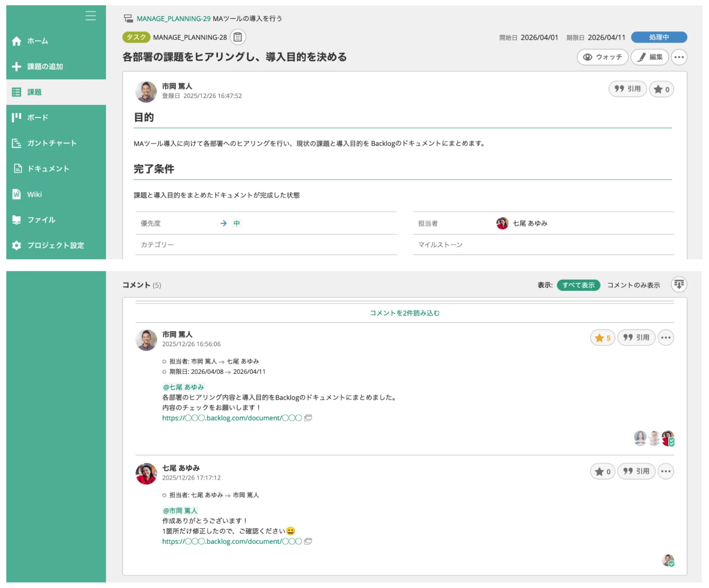The width and height of the screenshot is (709, 588).
Task: Open ドキュメント in the sidebar
Action: (x=56, y=168)
